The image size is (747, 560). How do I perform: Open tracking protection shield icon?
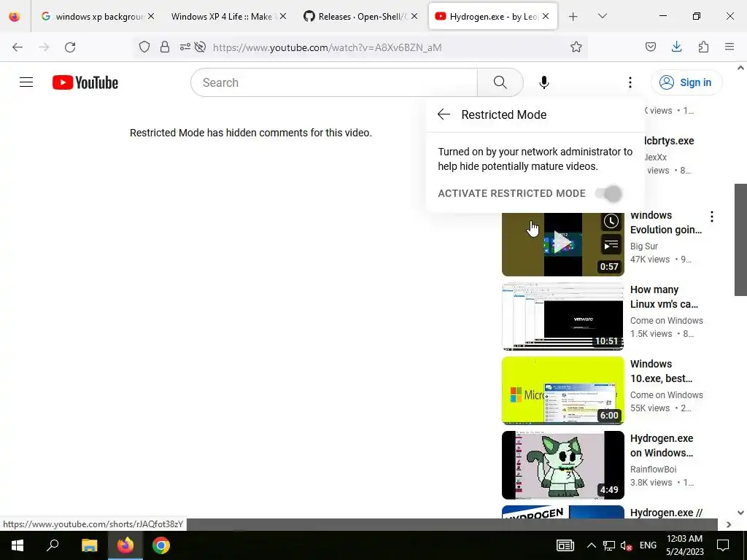point(144,47)
